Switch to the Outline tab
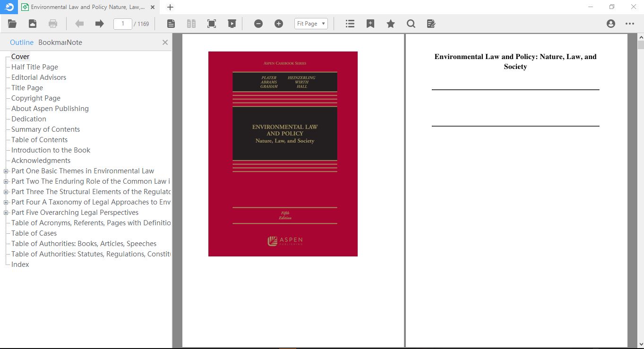The height and width of the screenshot is (349, 644). [x=22, y=43]
